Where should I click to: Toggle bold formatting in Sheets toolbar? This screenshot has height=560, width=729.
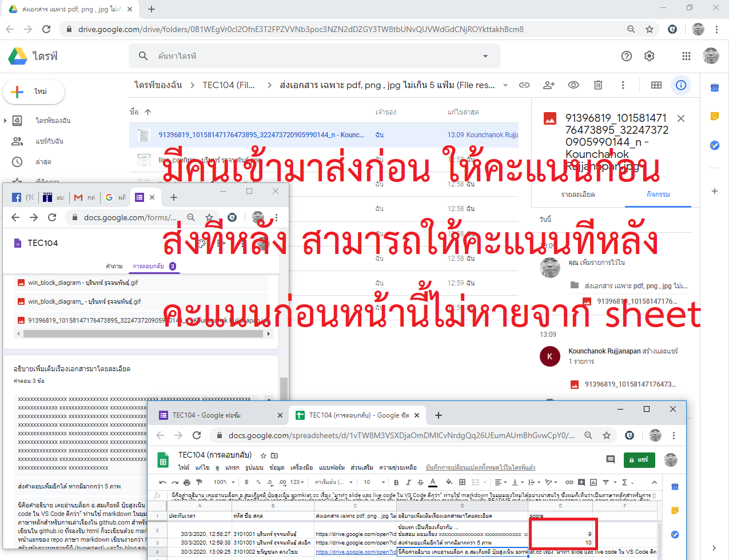pyautogui.click(x=396, y=482)
